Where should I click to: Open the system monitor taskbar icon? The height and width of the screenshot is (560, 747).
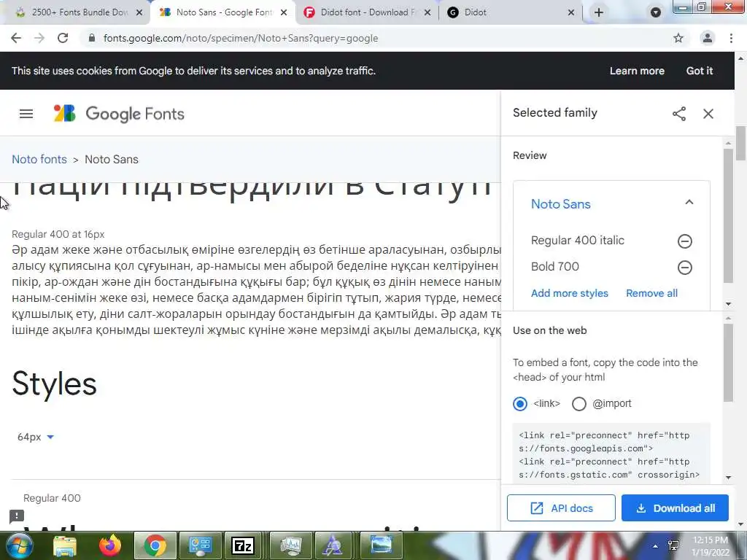(290, 545)
